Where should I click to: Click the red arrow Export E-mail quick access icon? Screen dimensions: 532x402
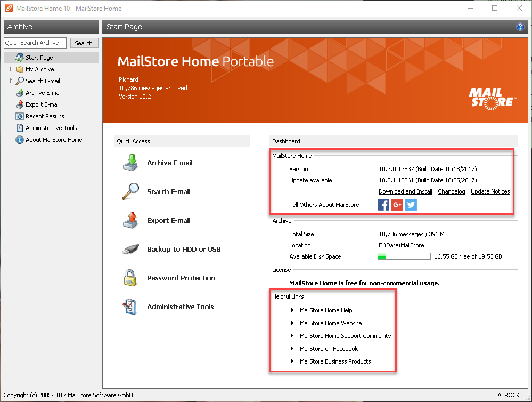[130, 220]
